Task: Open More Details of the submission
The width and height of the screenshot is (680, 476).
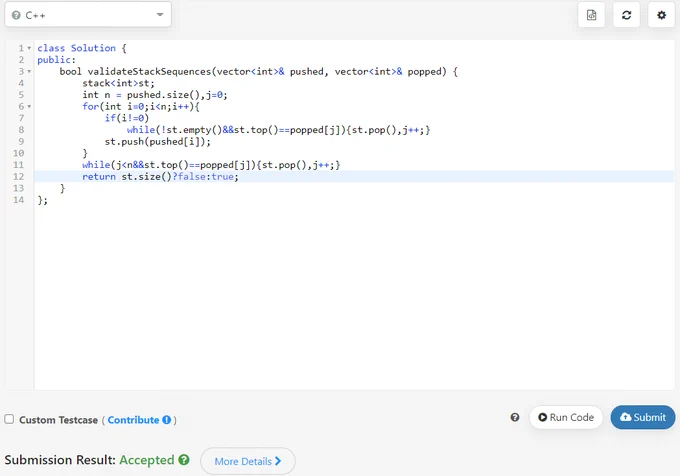Action: coord(248,461)
